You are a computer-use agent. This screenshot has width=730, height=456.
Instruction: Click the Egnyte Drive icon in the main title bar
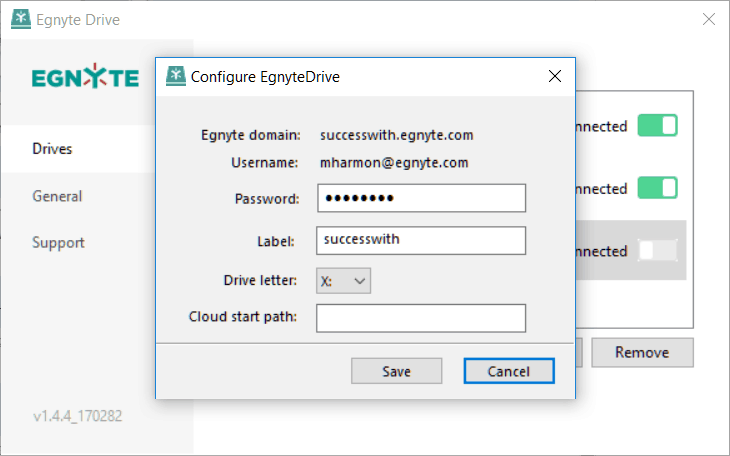tap(20, 19)
